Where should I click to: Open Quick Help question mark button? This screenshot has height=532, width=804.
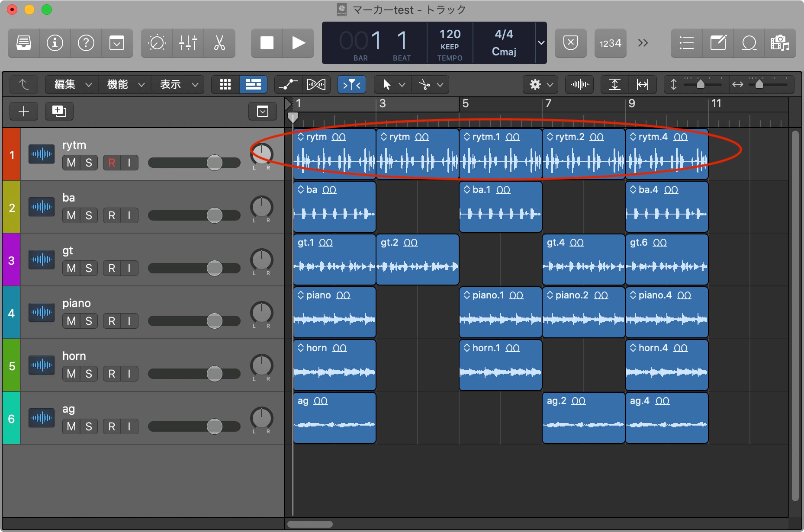(x=86, y=43)
